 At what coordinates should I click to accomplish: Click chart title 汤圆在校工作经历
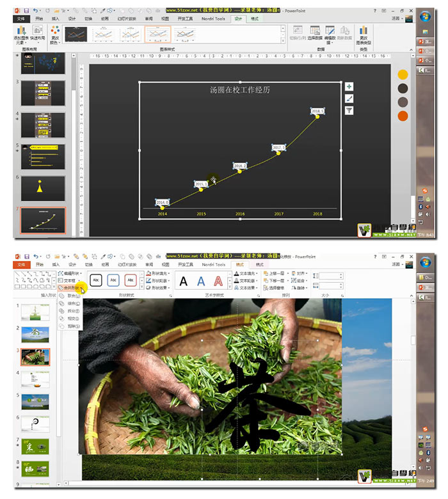pyautogui.click(x=240, y=90)
